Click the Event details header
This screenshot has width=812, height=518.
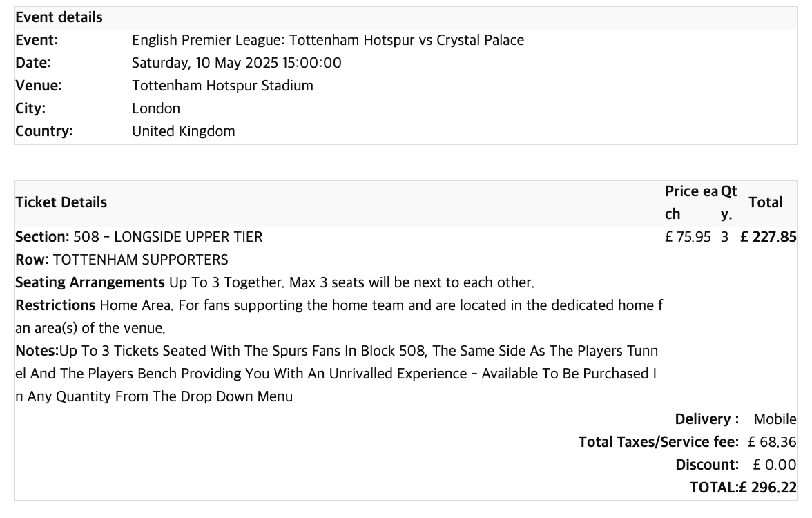[59, 17]
